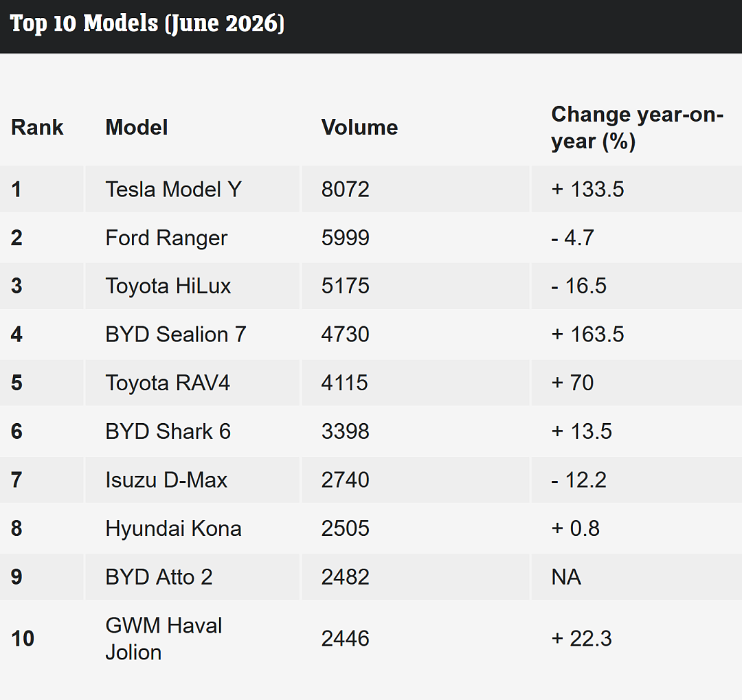742x700 pixels.
Task: Click the Volume column header
Action: (x=359, y=127)
